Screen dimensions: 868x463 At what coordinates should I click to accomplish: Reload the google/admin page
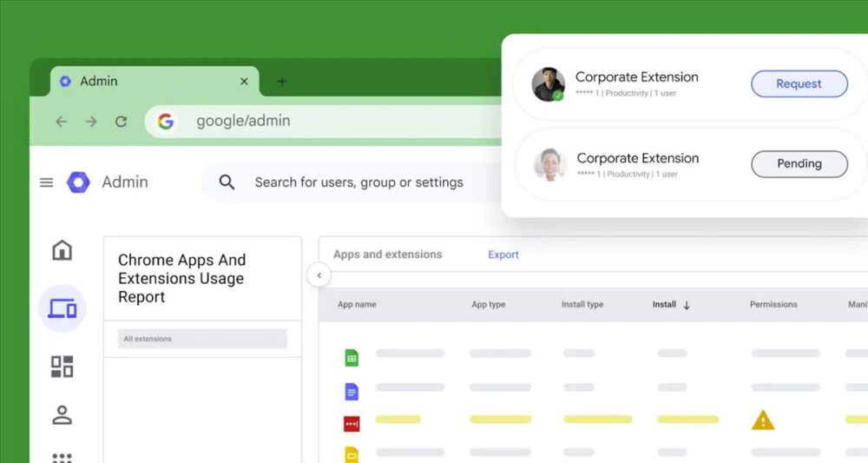tap(122, 122)
